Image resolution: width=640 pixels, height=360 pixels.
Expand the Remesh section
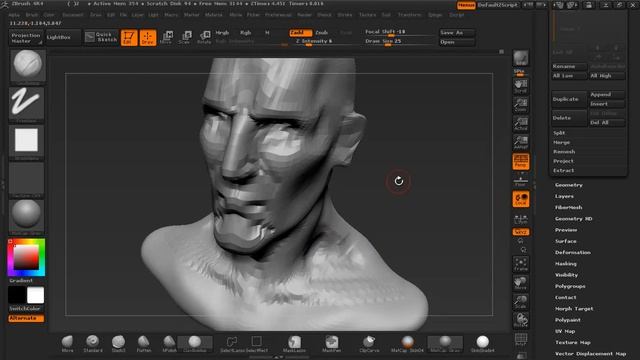click(564, 151)
